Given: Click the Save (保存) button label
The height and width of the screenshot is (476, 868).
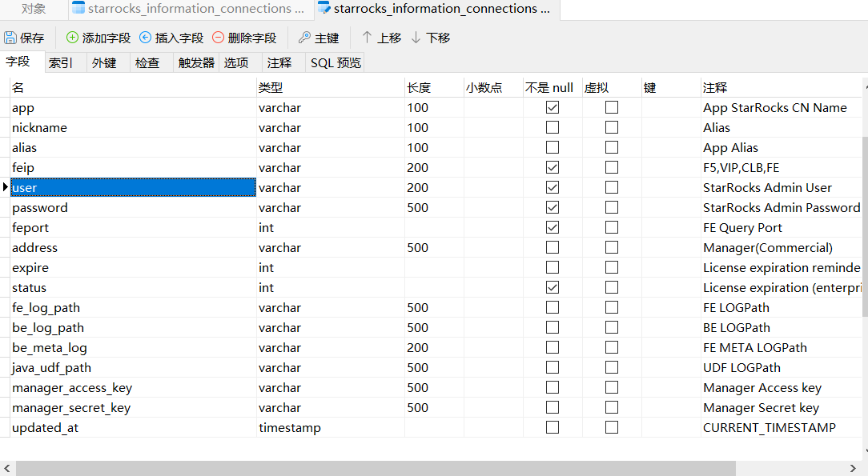Looking at the screenshot, I should click(32, 38).
